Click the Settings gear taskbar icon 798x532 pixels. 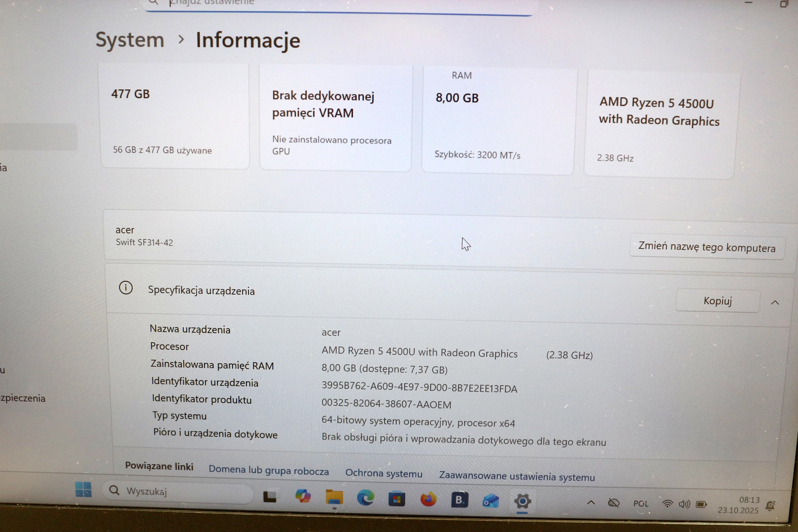522,501
